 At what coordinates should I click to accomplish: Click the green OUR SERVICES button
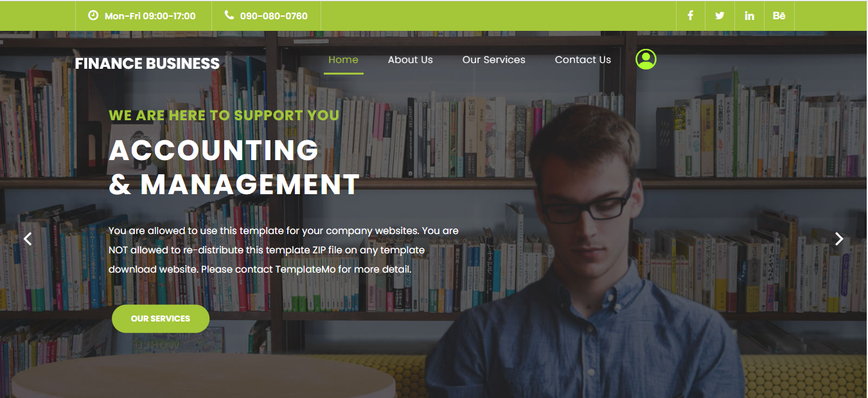point(161,319)
